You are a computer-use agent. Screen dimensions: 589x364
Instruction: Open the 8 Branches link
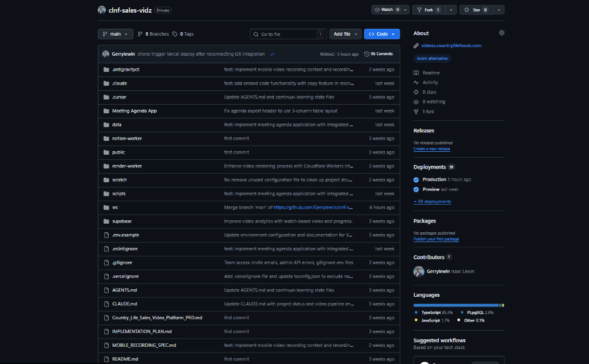pos(153,34)
